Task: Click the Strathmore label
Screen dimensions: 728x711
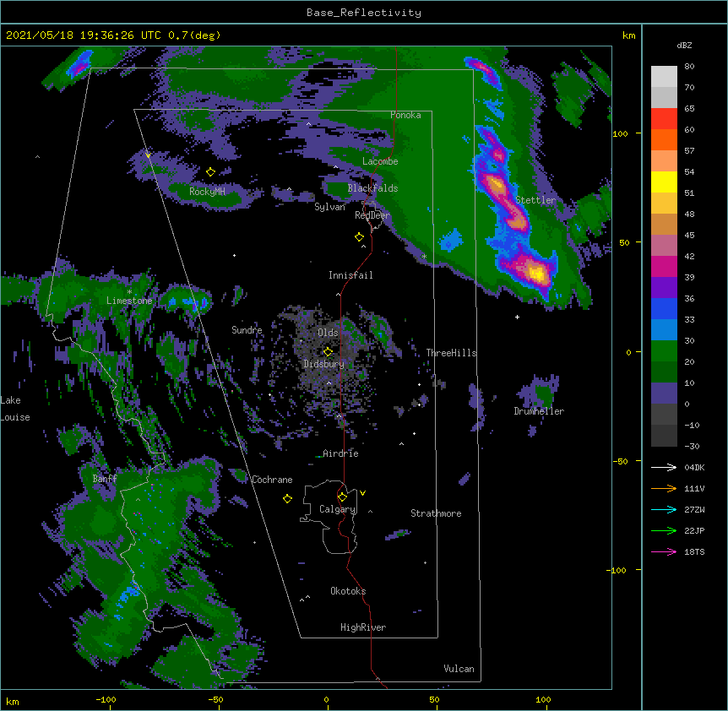Action: tap(436, 513)
